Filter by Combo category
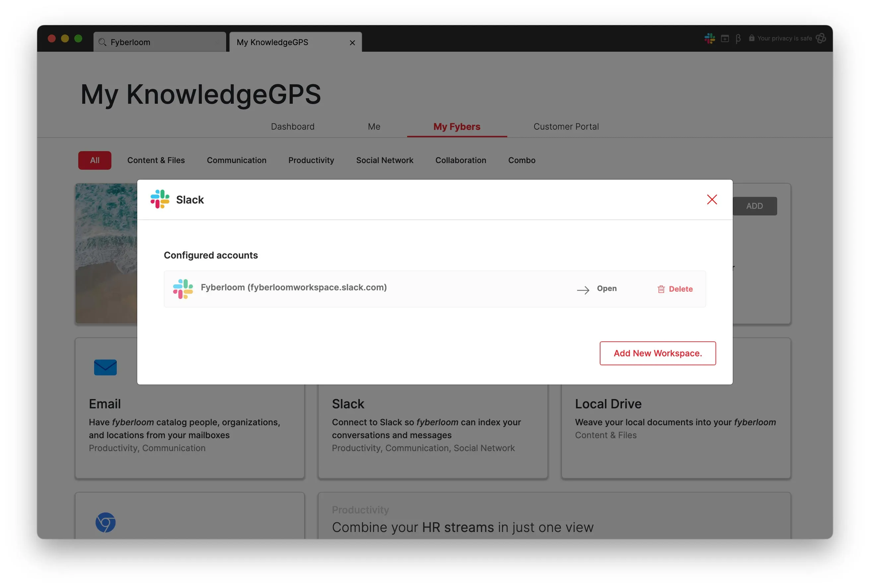Viewport: 870px width, 588px height. tap(522, 160)
